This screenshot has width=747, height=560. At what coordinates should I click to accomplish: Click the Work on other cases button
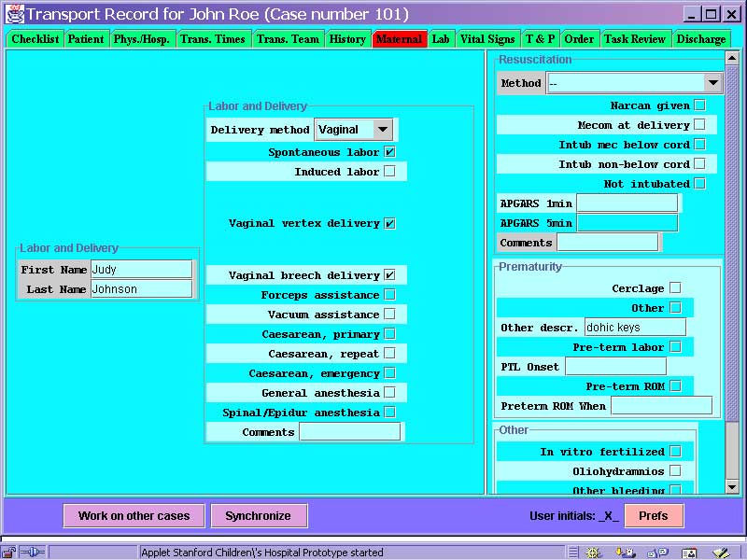click(134, 515)
